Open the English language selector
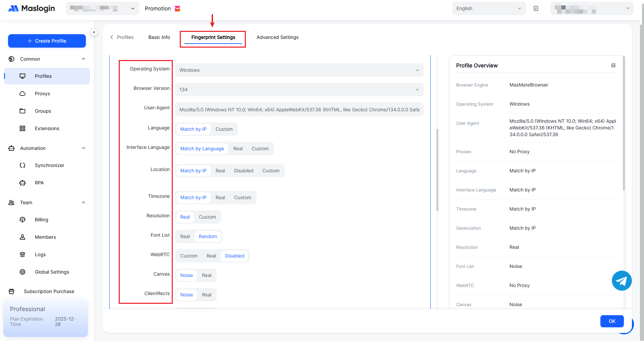644x341 pixels. (488, 8)
